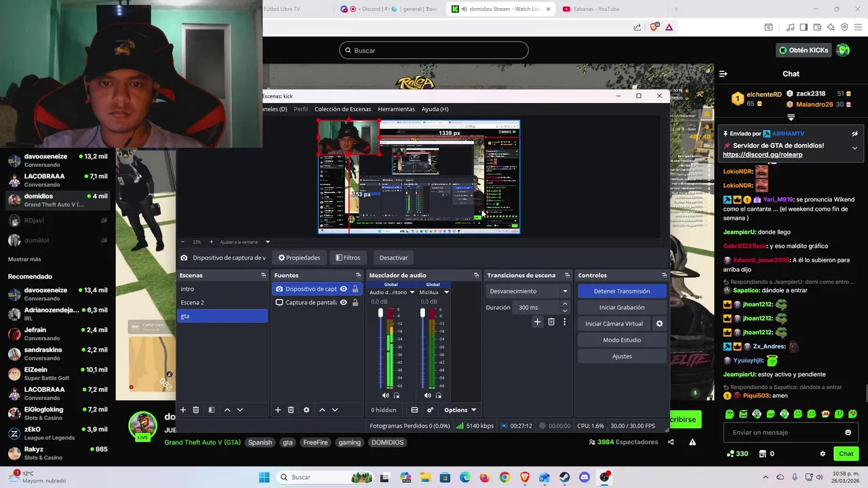Switch to Sabanas - YouTube browser tab
Viewport: 868px width, 488px height.
tap(595, 9)
